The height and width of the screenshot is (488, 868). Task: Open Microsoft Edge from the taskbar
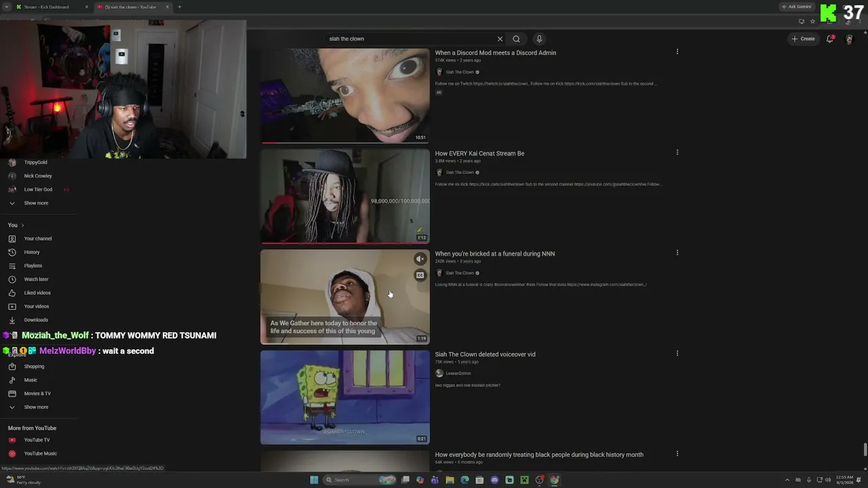coord(465,480)
